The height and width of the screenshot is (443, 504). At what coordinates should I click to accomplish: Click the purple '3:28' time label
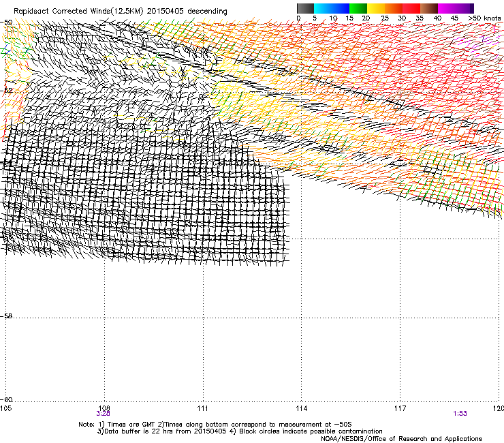103,414
